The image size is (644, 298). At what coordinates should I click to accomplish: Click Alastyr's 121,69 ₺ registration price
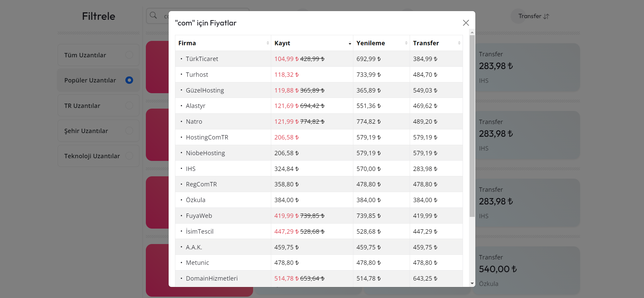pos(286,106)
